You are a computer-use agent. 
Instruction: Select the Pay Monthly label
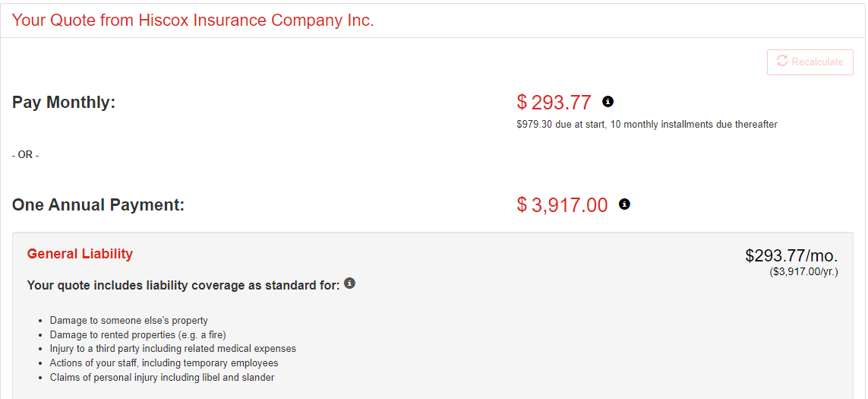click(x=64, y=102)
